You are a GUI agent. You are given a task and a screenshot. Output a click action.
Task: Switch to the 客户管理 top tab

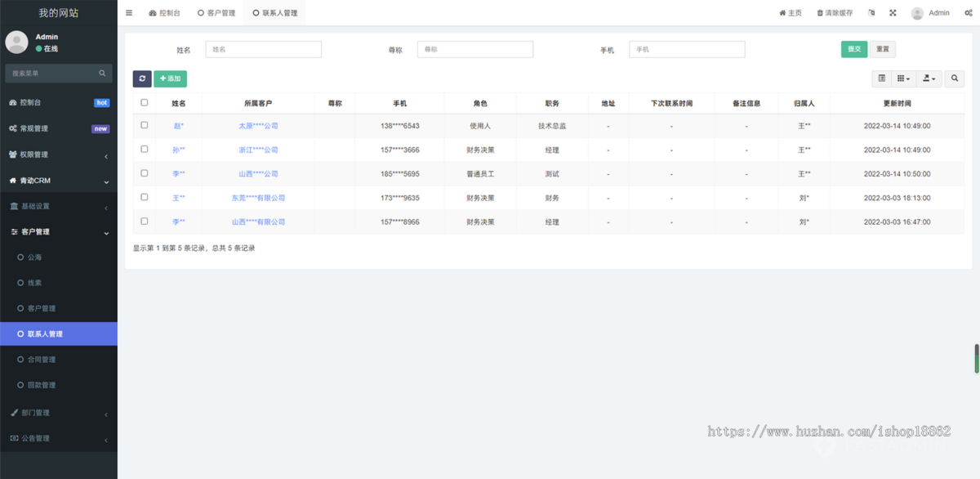(216, 12)
